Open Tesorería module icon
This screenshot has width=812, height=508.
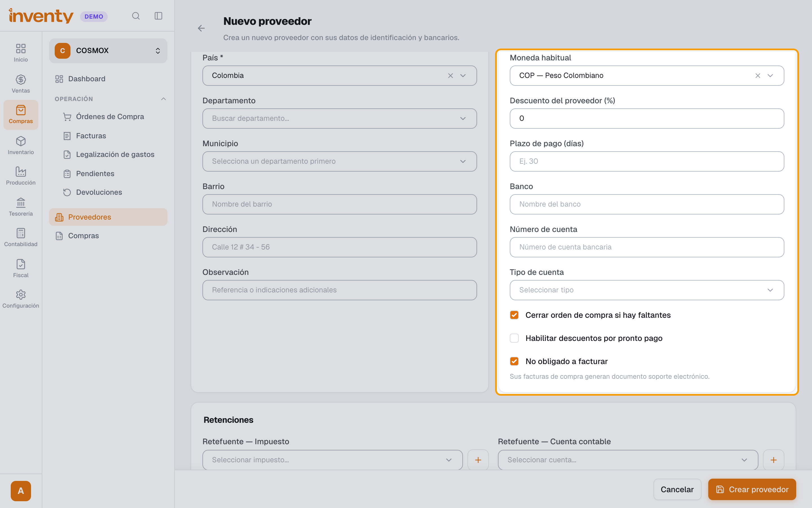click(x=21, y=207)
